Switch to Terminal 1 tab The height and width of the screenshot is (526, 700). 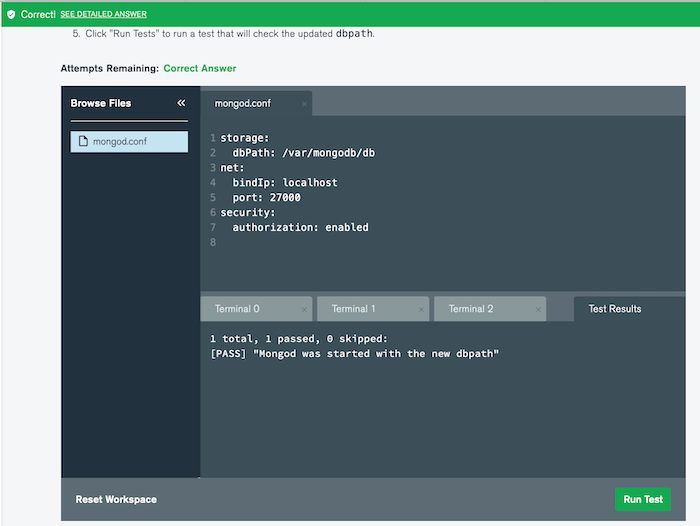[373, 309]
